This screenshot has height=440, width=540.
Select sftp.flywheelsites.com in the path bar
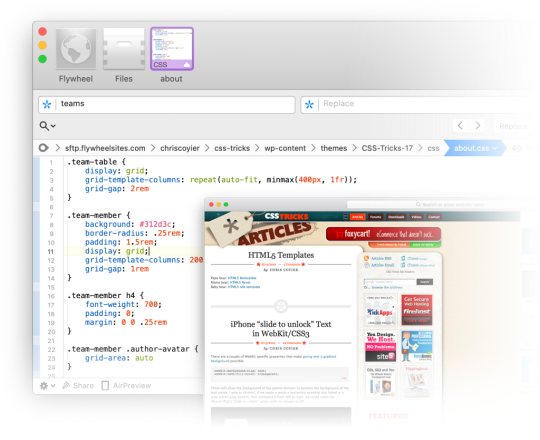pyautogui.click(x=105, y=148)
